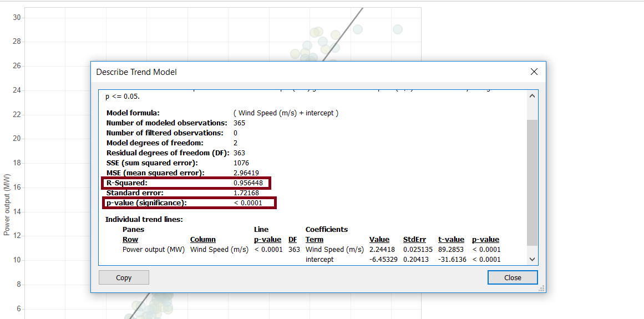Click the Power output (MW) row cell

[154, 250]
